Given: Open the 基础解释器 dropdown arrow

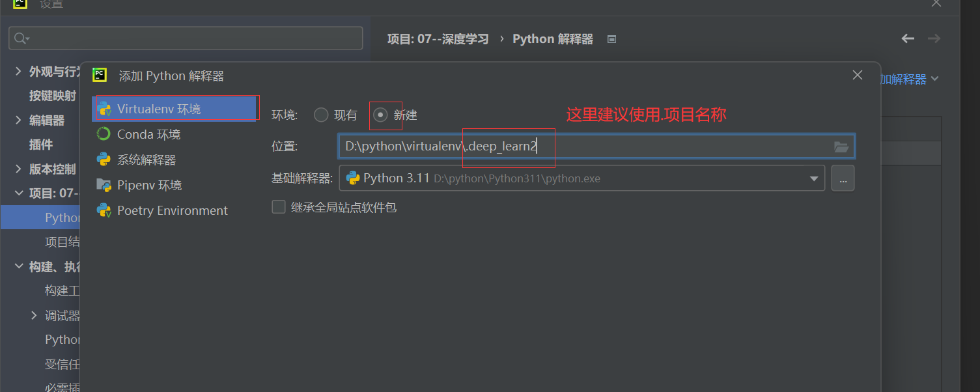Looking at the screenshot, I should pyautogui.click(x=814, y=178).
